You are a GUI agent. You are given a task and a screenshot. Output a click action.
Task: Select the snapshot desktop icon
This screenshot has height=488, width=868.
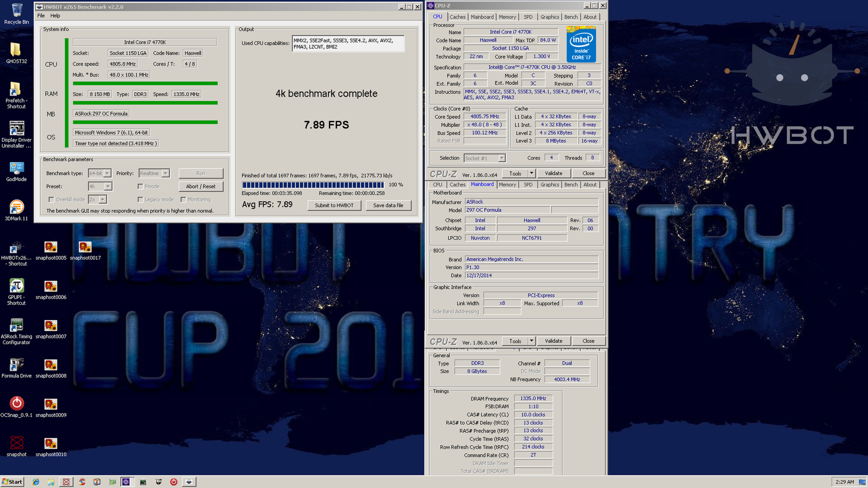17,446
